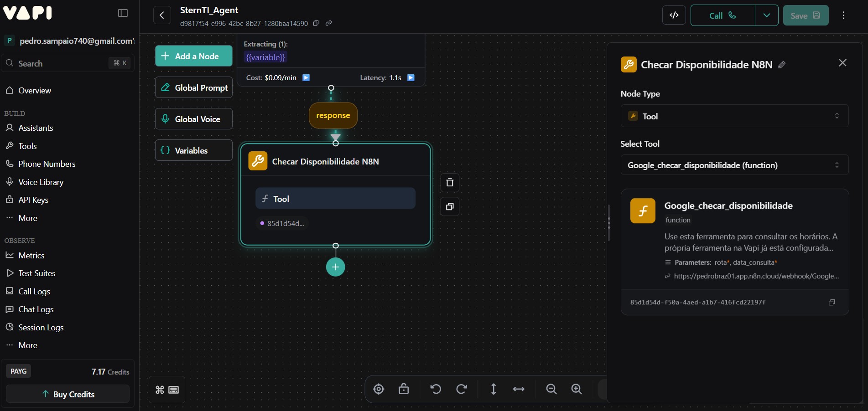Zoom in the workflow canvas
The image size is (868, 411).
[577, 389]
